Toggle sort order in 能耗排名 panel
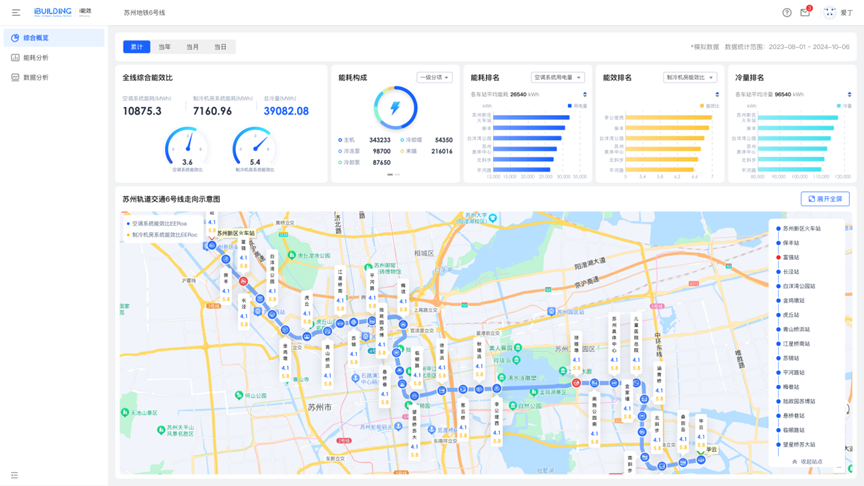The width and height of the screenshot is (864, 486). [x=585, y=95]
